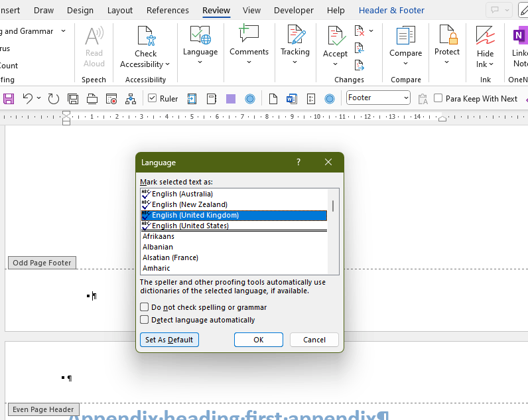Open the Developer tab

pos(294,11)
